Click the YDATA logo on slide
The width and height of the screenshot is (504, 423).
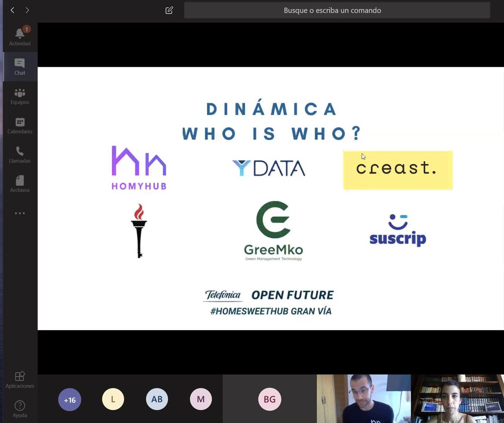click(268, 168)
